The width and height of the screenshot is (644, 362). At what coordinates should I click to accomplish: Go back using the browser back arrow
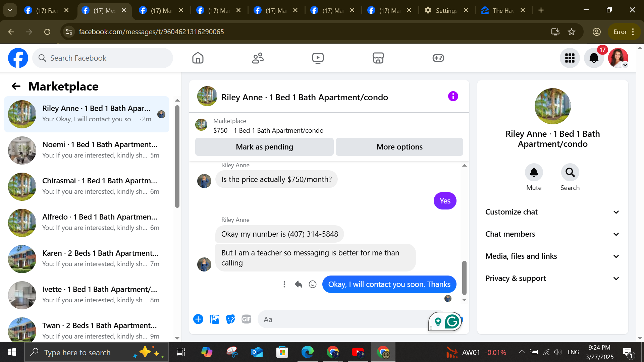tap(11, 32)
